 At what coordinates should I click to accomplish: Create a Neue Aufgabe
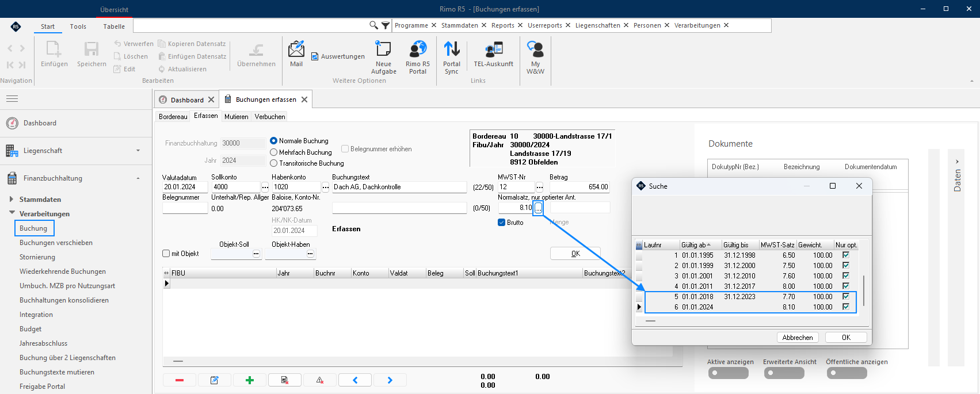pyautogui.click(x=383, y=58)
